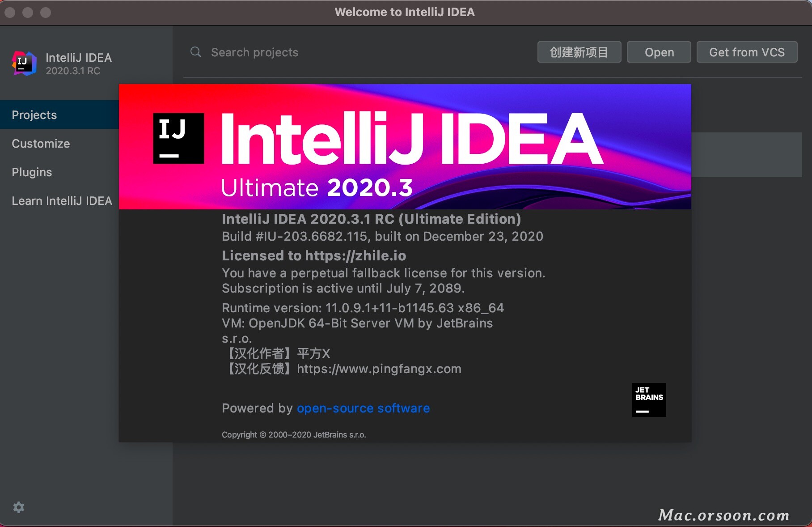This screenshot has height=527, width=812.
Task: Click 'Licensed to https://zhile.io' text
Action: 314,255
